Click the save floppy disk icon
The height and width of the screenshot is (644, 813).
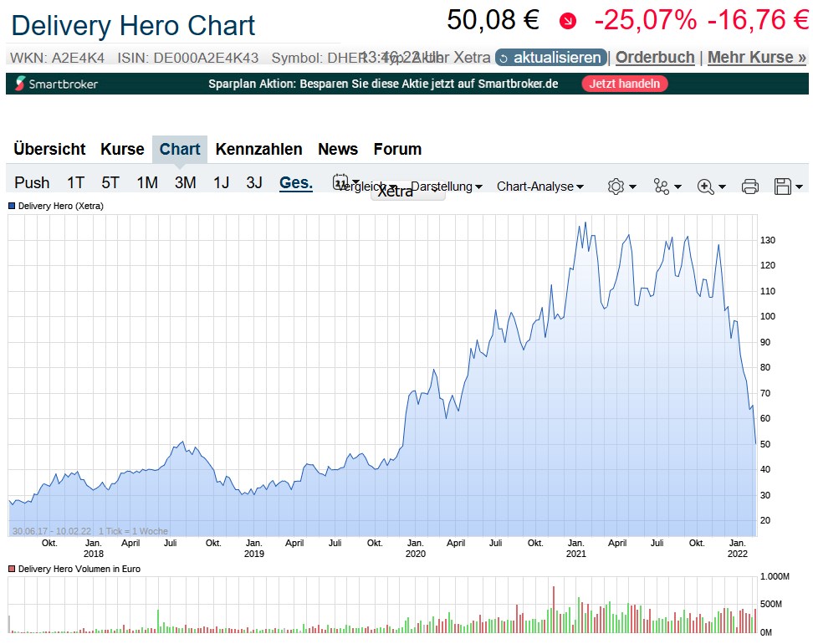tap(782, 187)
